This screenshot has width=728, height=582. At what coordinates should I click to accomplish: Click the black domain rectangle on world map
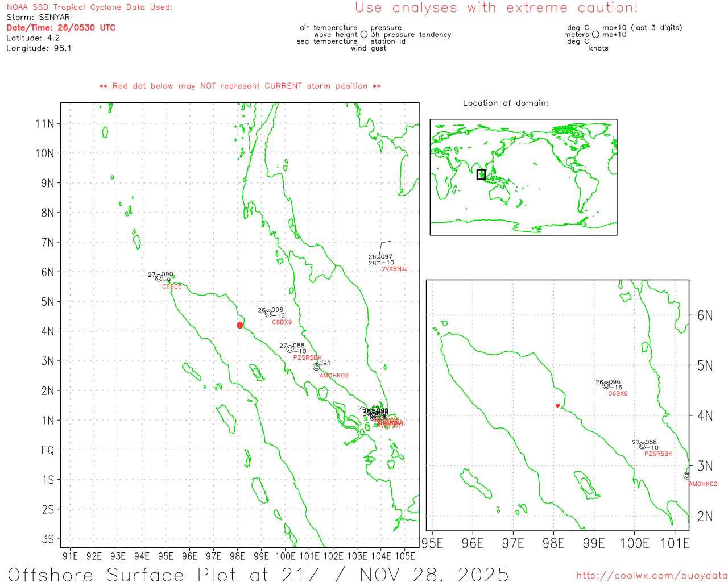click(x=481, y=174)
